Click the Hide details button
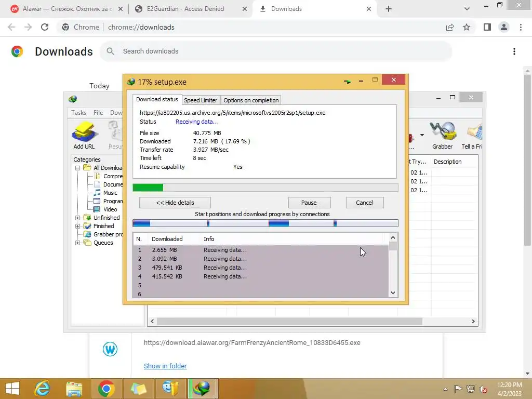Viewport: 532px width, 399px height. (x=175, y=203)
